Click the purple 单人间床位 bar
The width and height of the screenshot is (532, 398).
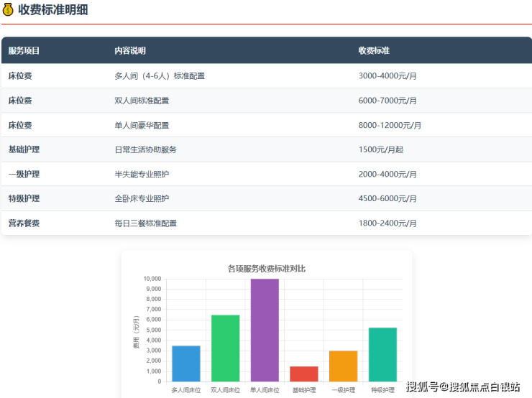click(x=265, y=330)
